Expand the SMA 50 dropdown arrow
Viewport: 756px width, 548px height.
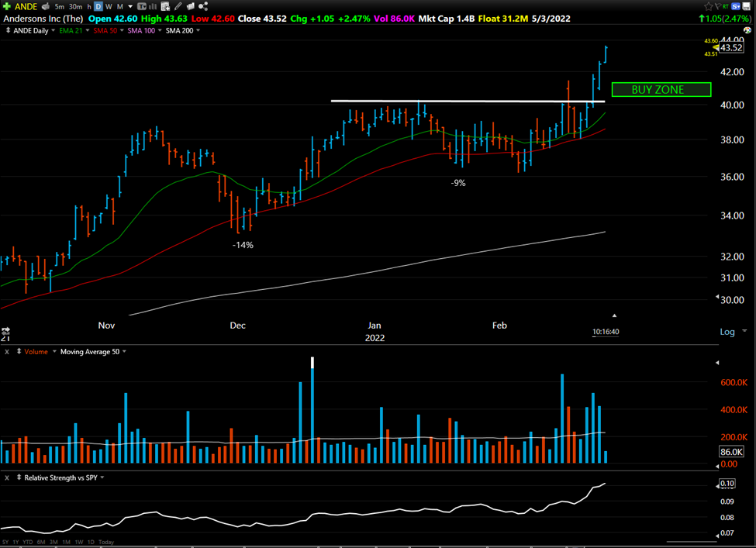[122, 30]
